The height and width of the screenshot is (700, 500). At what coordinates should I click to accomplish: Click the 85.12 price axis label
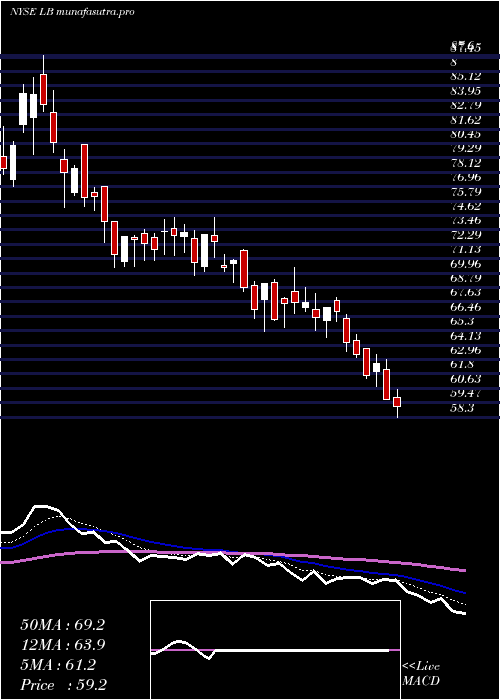466,76
